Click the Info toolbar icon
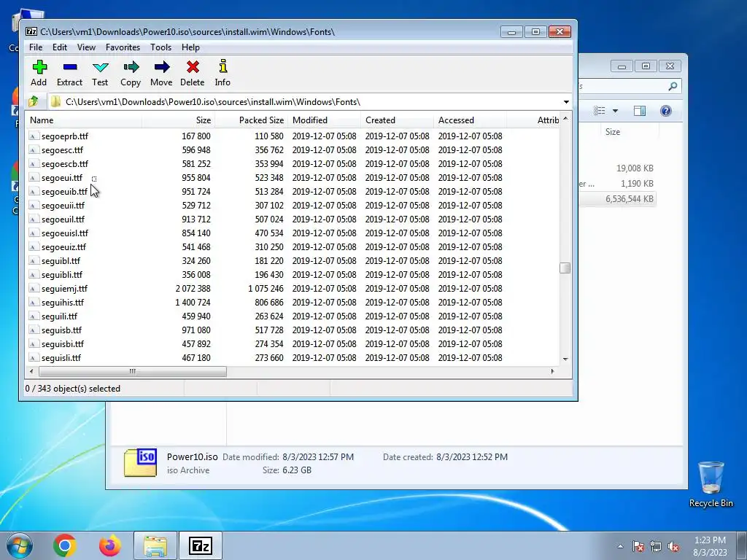Screen dimensions: 747x560 (223, 66)
